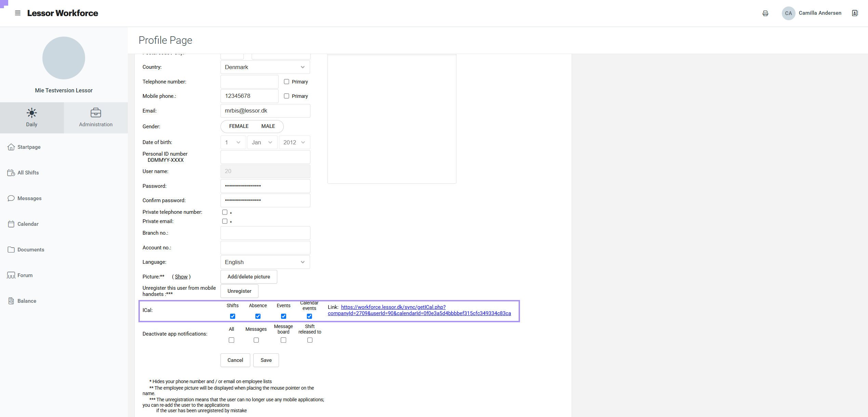Click the Documents folder icon
Image resolution: width=868 pixels, height=417 pixels.
click(x=11, y=250)
